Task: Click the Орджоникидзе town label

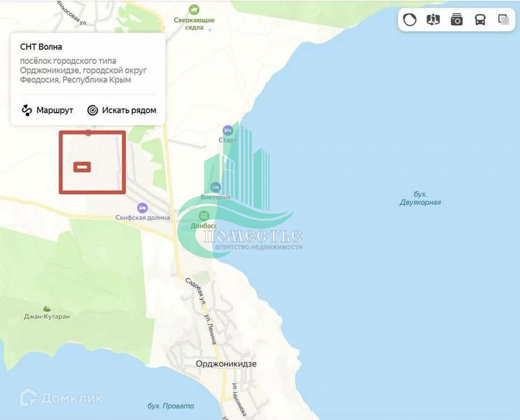Action: pyautogui.click(x=226, y=364)
